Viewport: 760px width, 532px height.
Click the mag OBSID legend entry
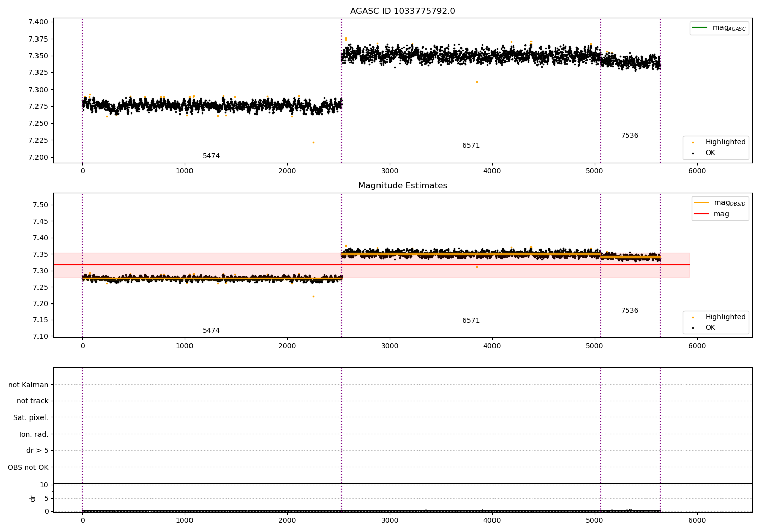[720, 203]
